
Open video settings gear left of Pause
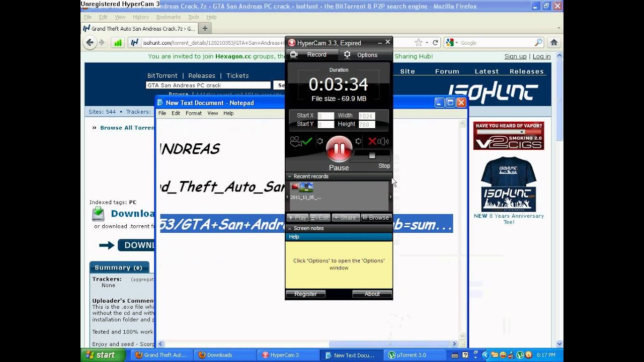pyautogui.click(x=319, y=142)
